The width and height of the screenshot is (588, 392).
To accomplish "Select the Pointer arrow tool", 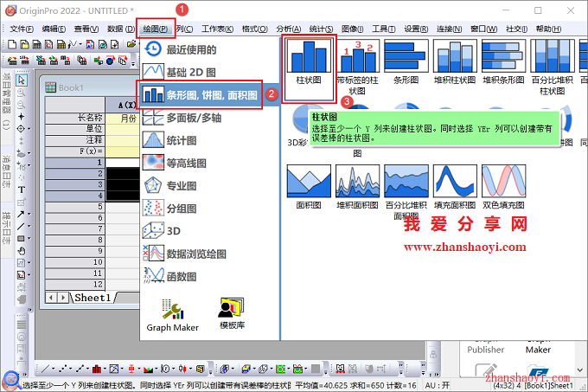I will tap(22, 80).
